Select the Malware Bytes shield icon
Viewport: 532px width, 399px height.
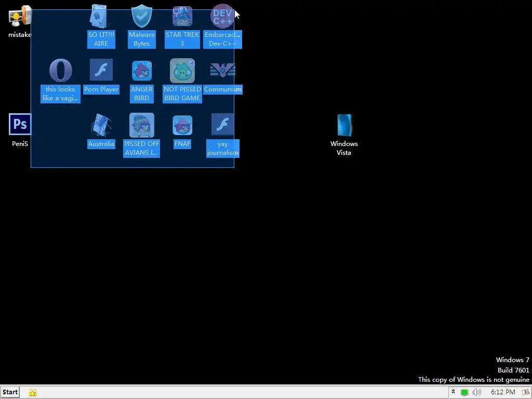point(141,16)
